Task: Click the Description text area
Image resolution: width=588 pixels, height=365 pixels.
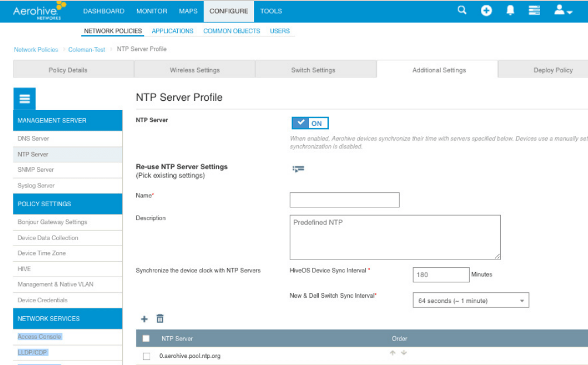Action: [x=395, y=237]
